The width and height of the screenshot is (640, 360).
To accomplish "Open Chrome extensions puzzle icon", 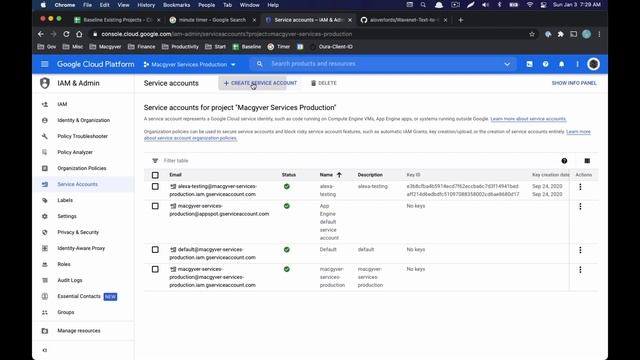I will [x=561, y=34].
